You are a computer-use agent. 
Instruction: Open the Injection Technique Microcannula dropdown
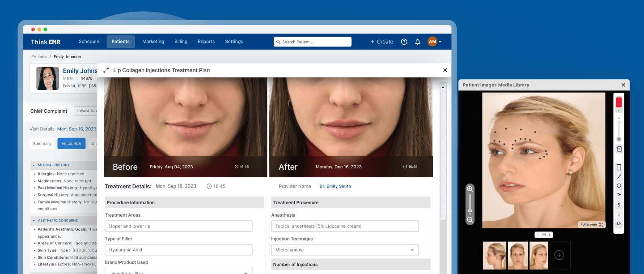coord(345,250)
